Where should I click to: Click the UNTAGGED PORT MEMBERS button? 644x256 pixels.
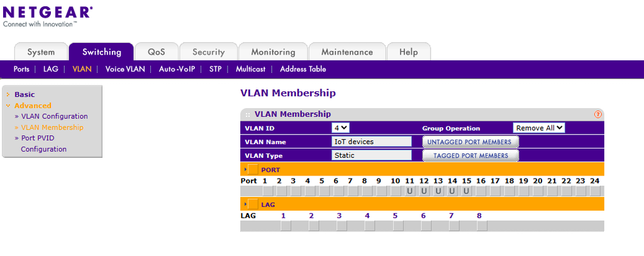[x=470, y=142]
